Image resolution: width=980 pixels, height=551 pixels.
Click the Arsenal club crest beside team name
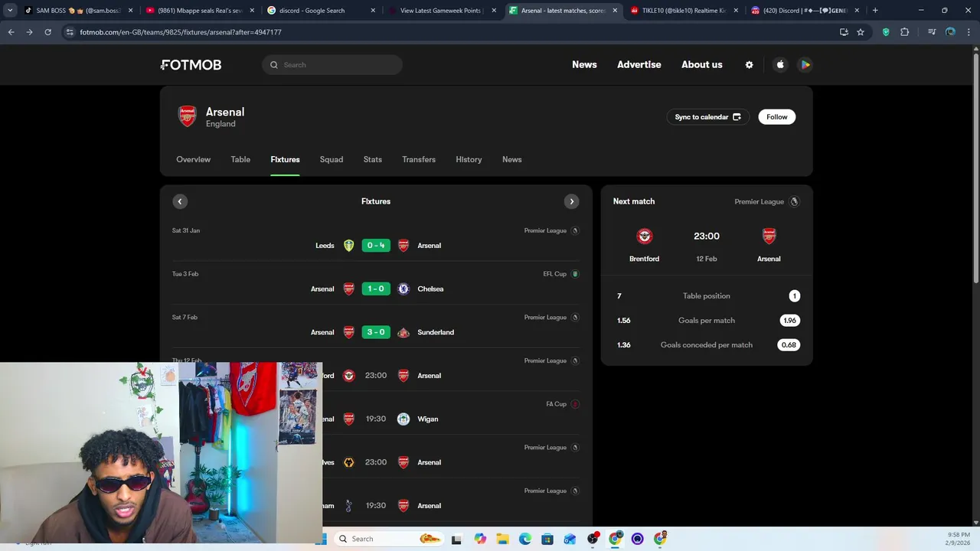tap(188, 116)
